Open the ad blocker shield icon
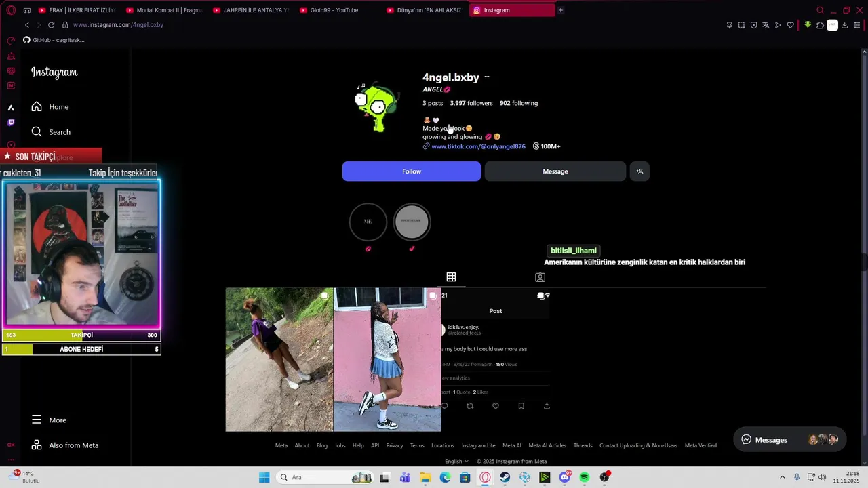Image resolution: width=868 pixels, height=488 pixels. click(x=753, y=25)
